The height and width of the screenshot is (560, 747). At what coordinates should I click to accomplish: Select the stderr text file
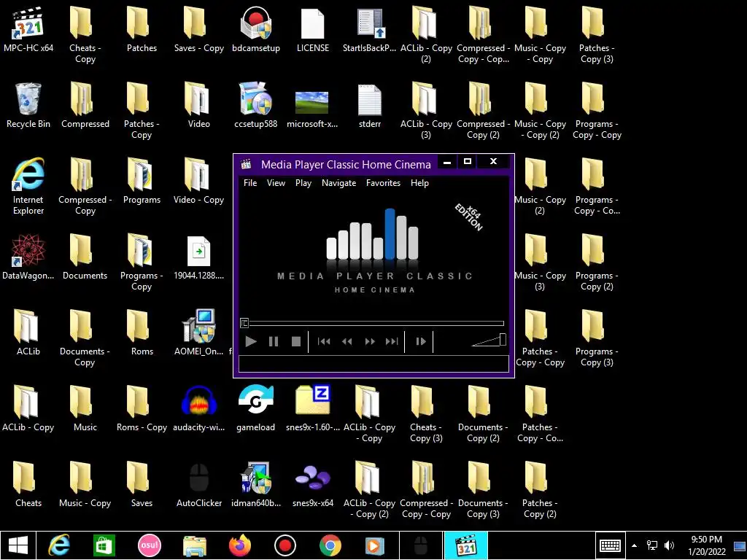(370, 105)
